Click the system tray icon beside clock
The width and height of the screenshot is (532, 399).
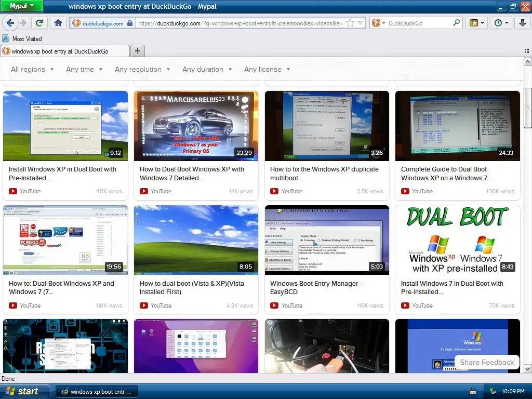(x=493, y=392)
